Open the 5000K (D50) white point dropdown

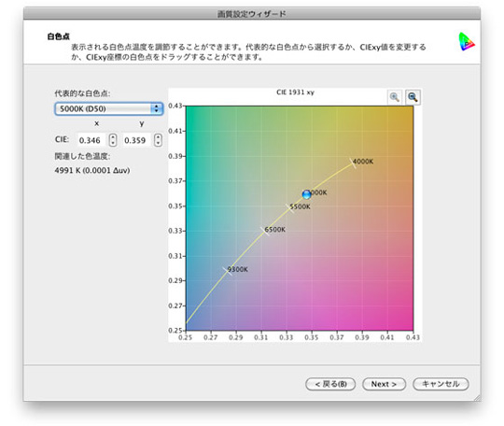click(108, 108)
